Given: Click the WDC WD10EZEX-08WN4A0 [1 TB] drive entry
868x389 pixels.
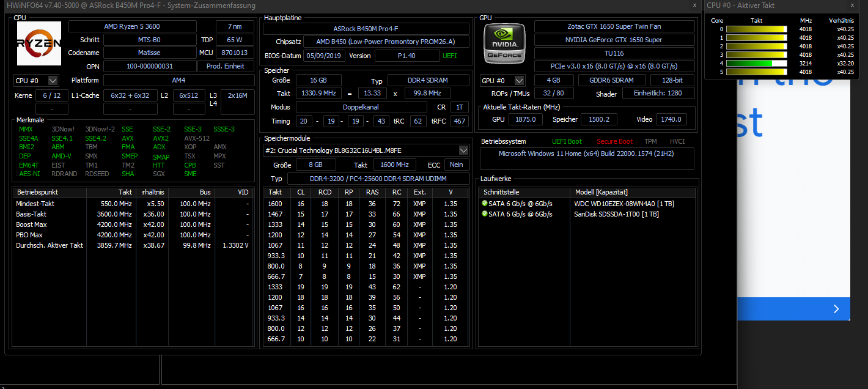Looking at the screenshot, I should click(623, 204).
